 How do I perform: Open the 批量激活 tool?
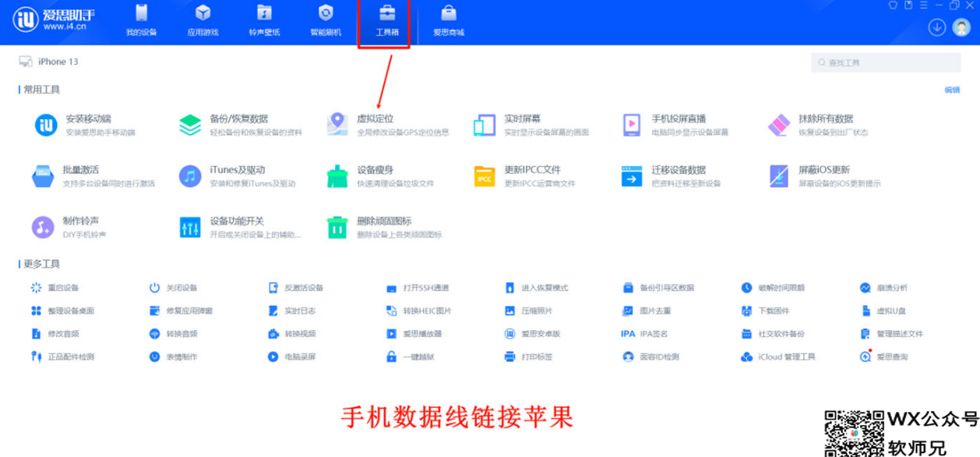pyautogui.click(x=93, y=176)
